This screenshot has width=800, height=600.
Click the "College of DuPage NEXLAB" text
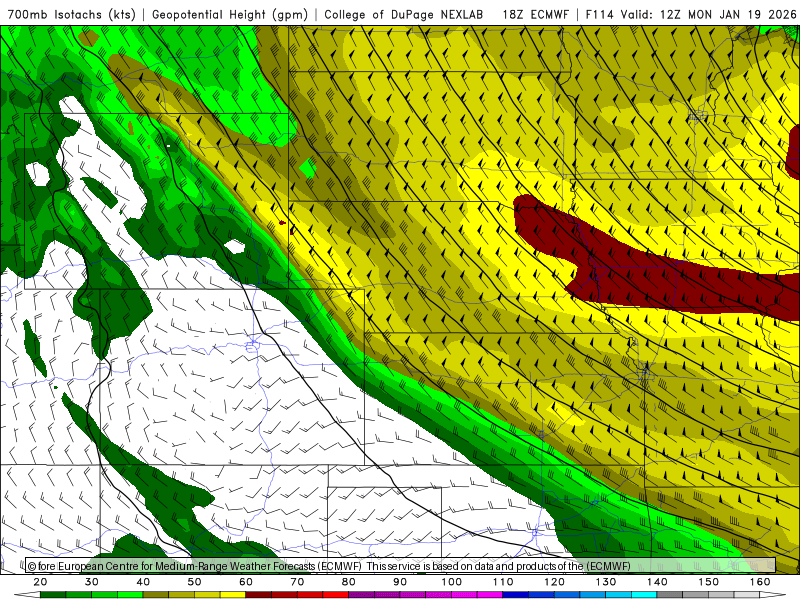(x=404, y=14)
